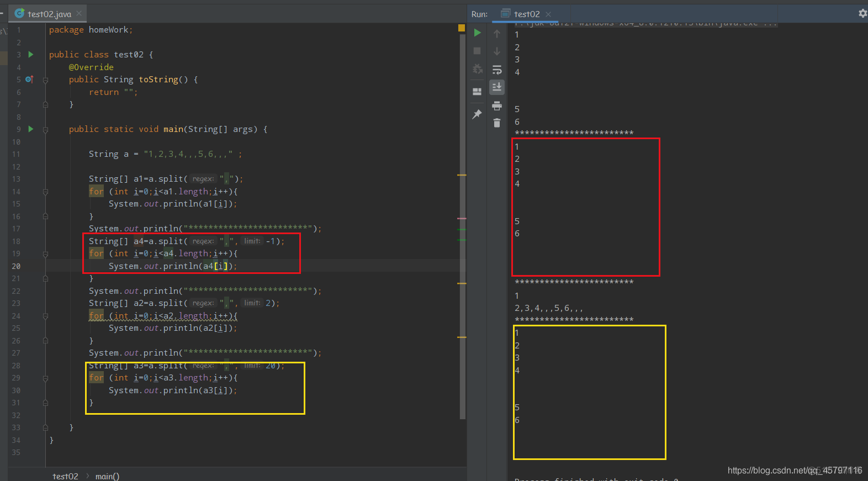
Task: Toggle Scroll to End in console
Action: 497,87
